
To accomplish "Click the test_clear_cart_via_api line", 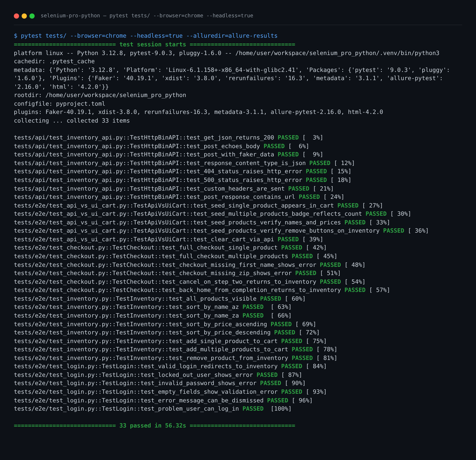I will 169,240.
